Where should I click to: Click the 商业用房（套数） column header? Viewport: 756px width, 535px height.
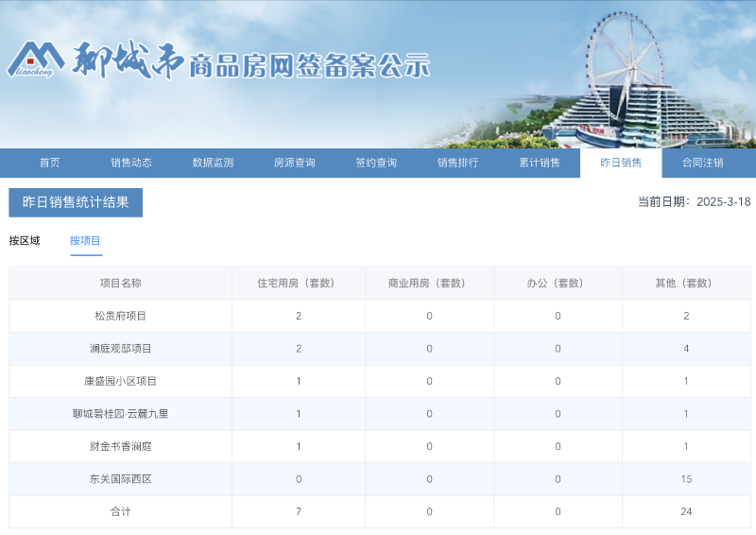(x=429, y=284)
